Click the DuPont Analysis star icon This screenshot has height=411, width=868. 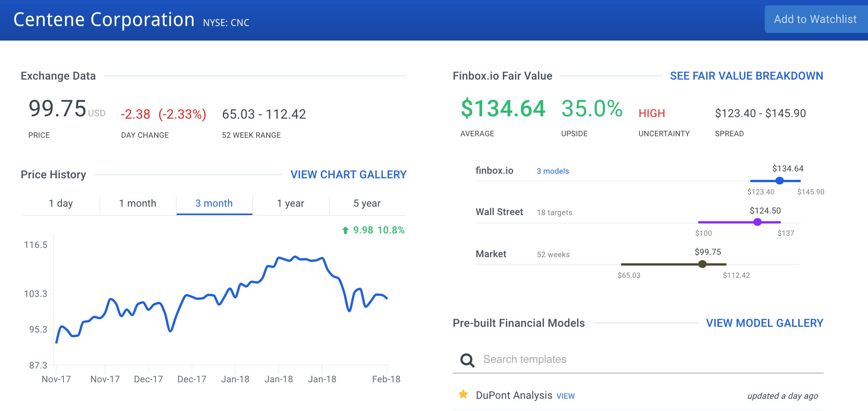(463, 394)
